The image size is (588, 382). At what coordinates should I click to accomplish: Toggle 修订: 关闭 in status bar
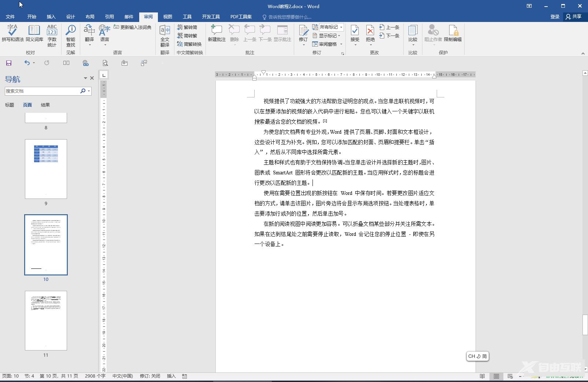coord(150,376)
